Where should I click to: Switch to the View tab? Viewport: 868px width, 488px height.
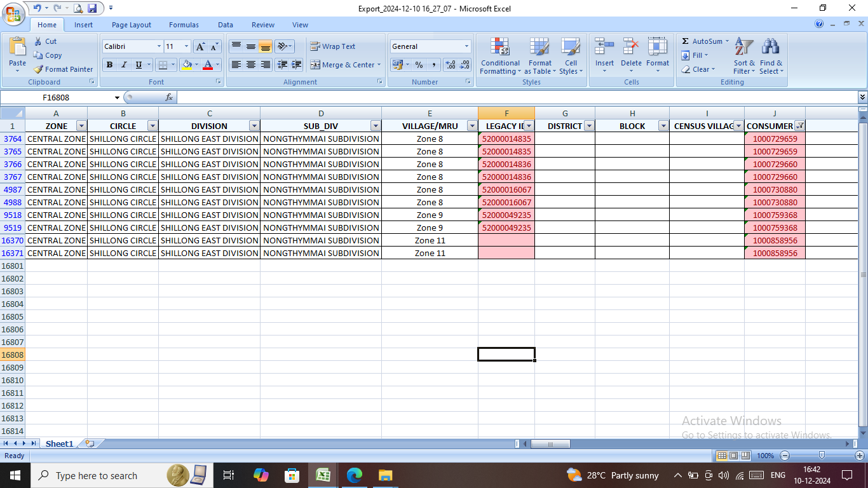pyautogui.click(x=301, y=25)
